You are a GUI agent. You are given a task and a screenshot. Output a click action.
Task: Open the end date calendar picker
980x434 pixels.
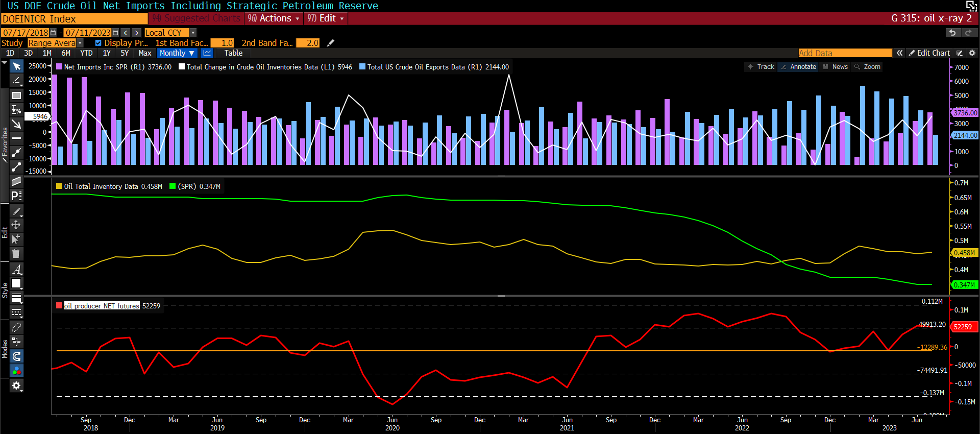pos(115,33)
